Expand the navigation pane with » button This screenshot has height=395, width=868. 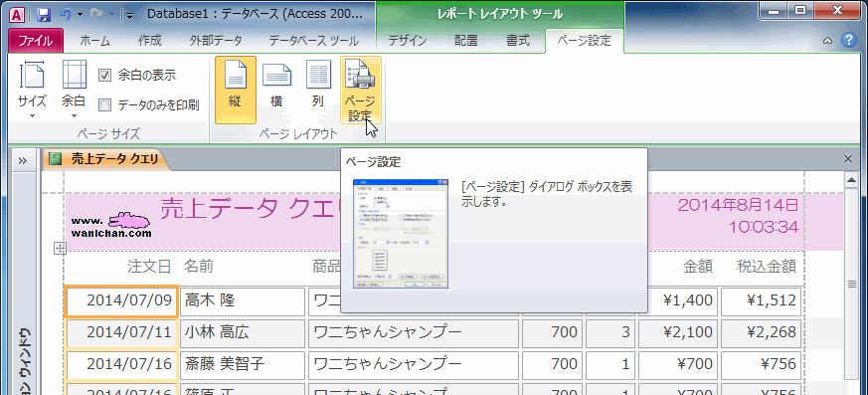point(23,160)
